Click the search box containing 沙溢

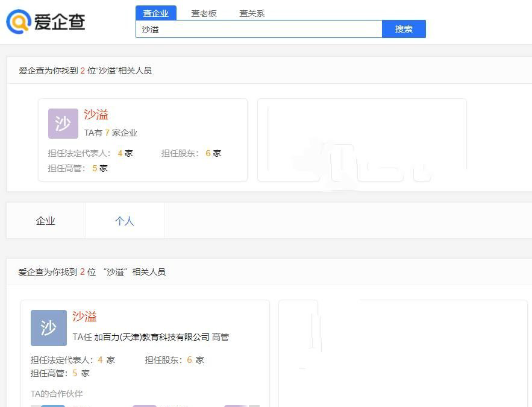click(259, 29)
